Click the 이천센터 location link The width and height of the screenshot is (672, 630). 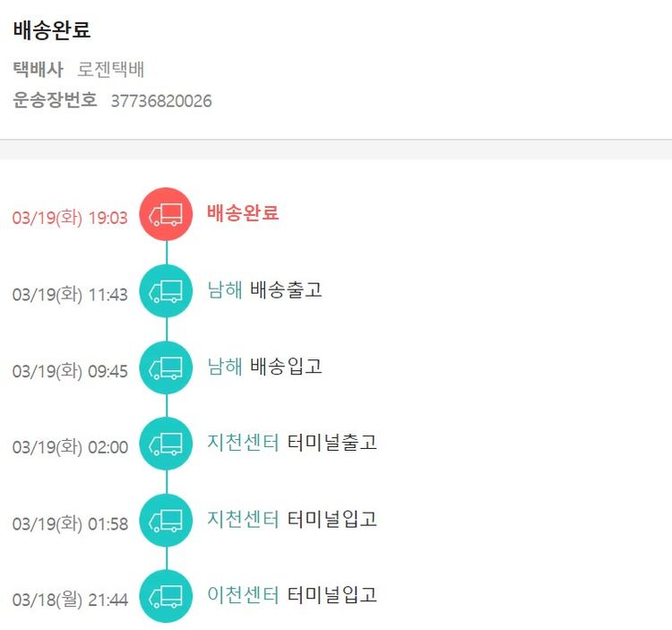(244, 594)
